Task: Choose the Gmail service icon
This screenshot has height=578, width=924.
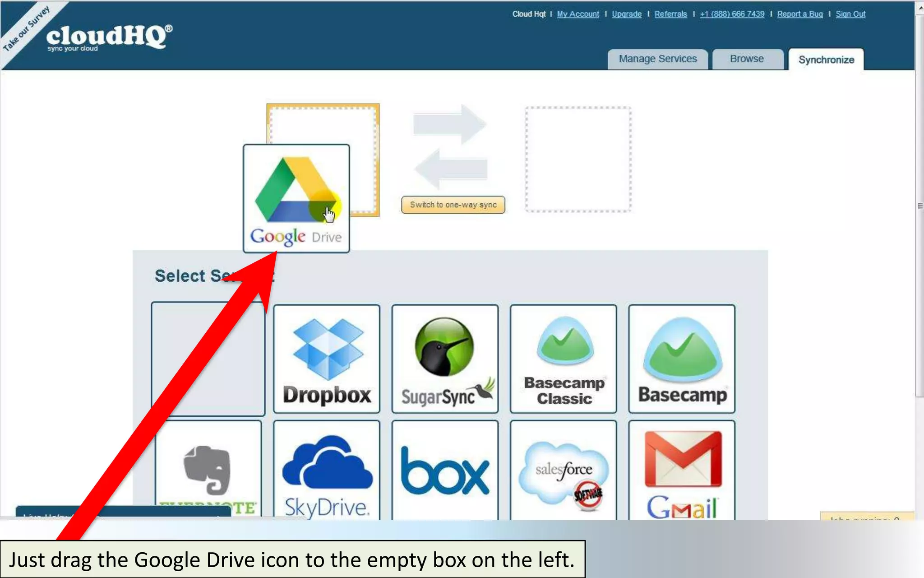Action: click(682, 470)
